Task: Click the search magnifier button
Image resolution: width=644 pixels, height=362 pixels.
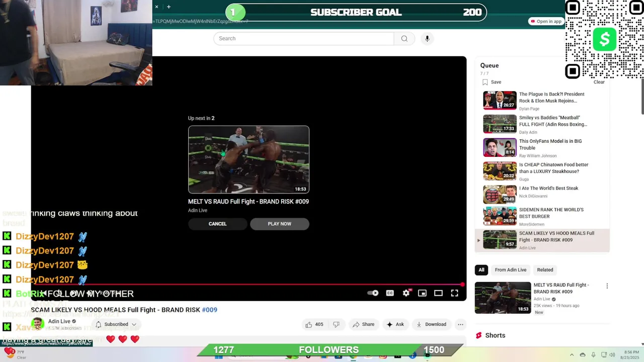Action: coord(404,39)
